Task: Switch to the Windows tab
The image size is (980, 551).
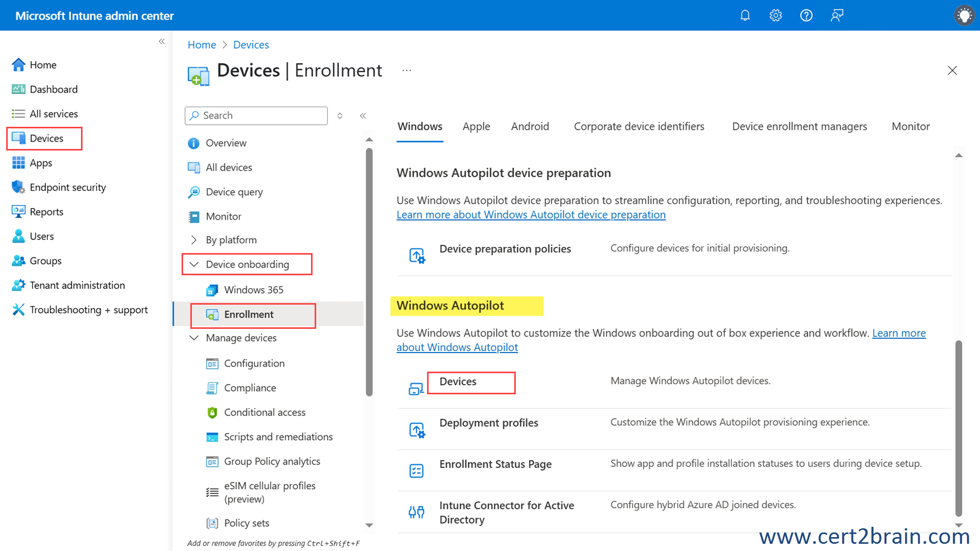Action: (x=420, y=126)
